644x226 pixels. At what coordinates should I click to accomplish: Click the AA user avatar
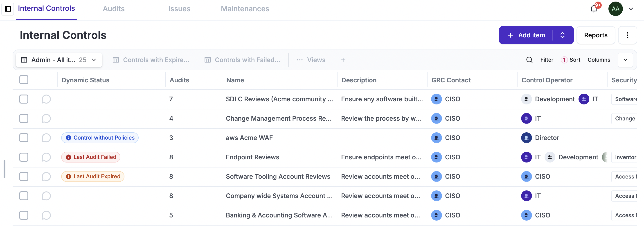pyautogui.click(x=615, y=9)
